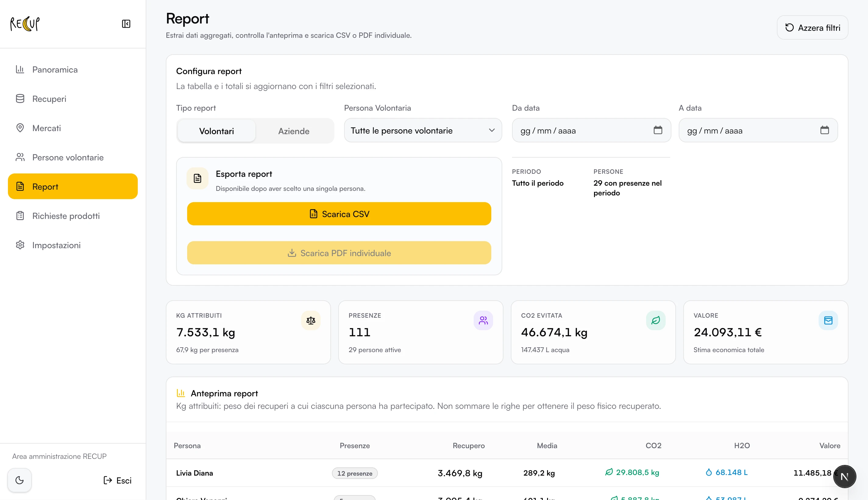Switch report type to Volontari
The width and height of the screenshot is (868, 500).
[x=217, y=131]
